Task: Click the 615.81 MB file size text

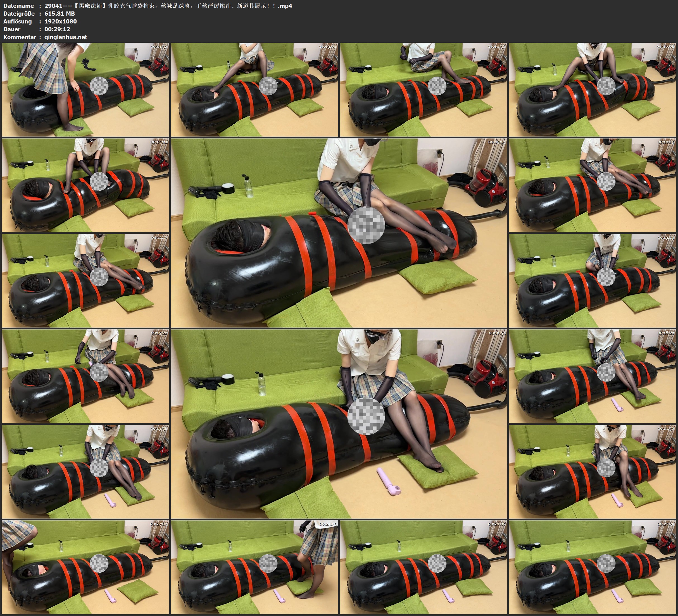Action: pyautogui.click(x=60, y=13)
